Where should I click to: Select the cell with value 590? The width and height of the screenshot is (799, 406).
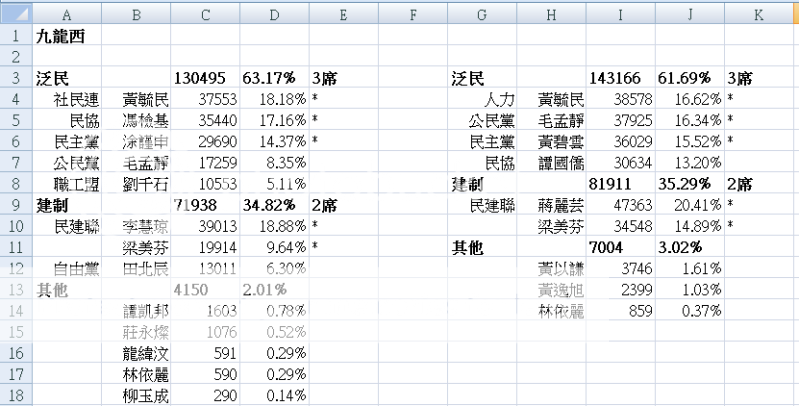(x=205, y=374)
